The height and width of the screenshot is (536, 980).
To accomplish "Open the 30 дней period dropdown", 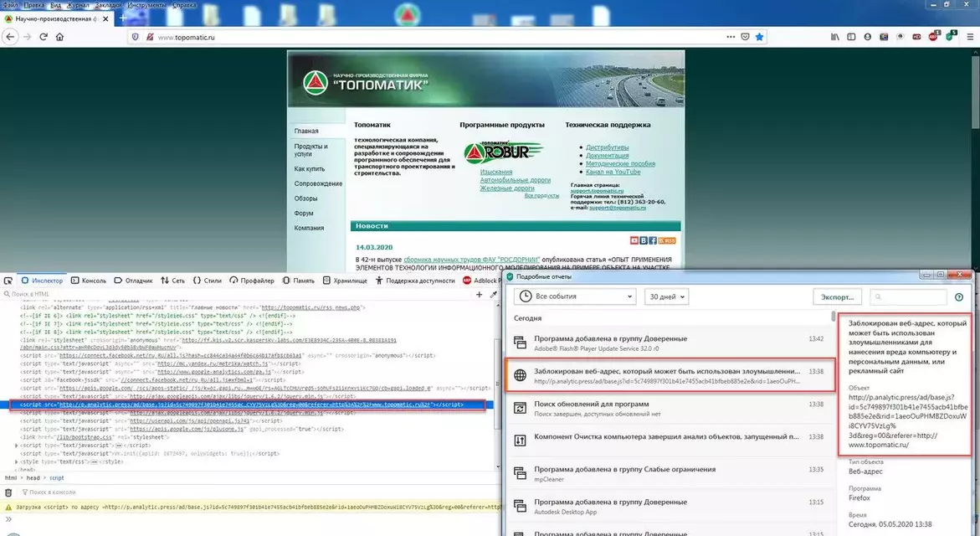I will (667, 296).
